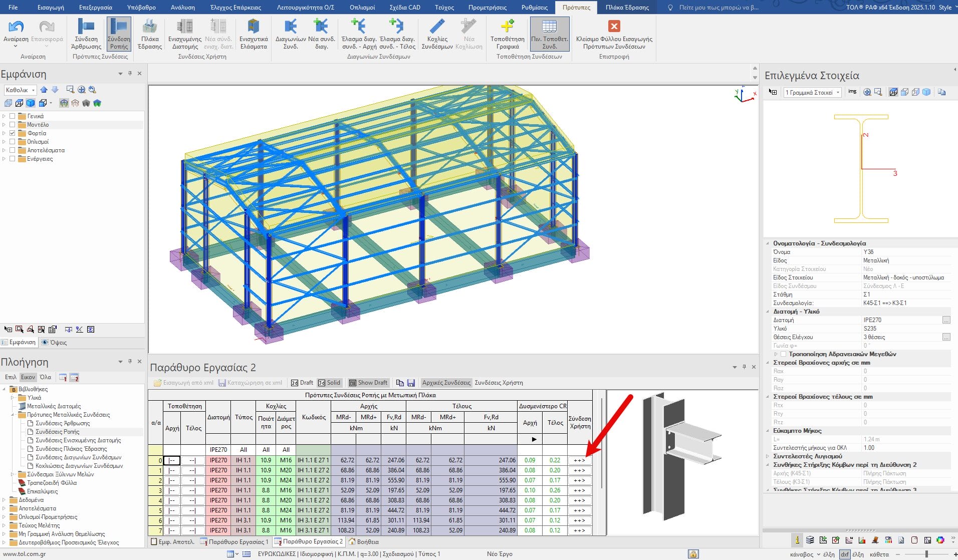Click the Σύνδεση Άρθρωσης ribbon icon

tap(86, 28)
